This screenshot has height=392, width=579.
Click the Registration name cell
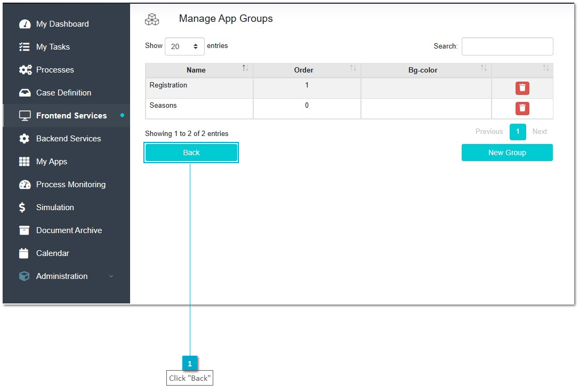click(199, 89)
